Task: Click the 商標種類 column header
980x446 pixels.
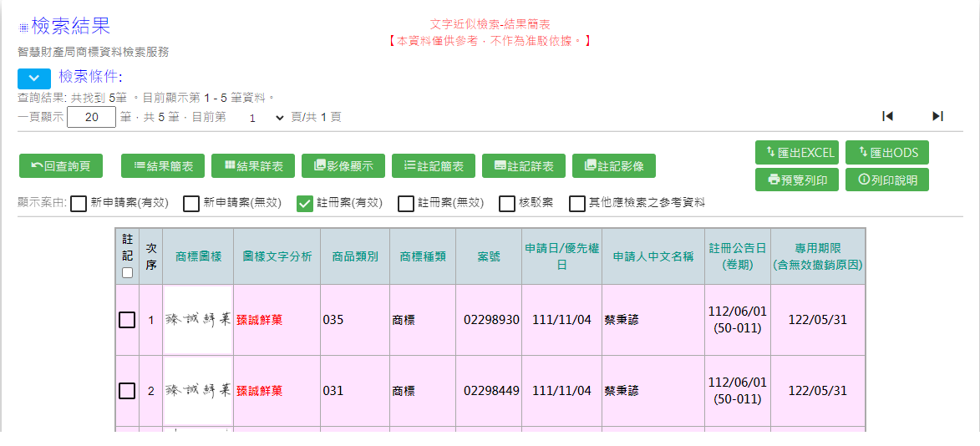Action: pyautogui.click(x=423, y=256)
